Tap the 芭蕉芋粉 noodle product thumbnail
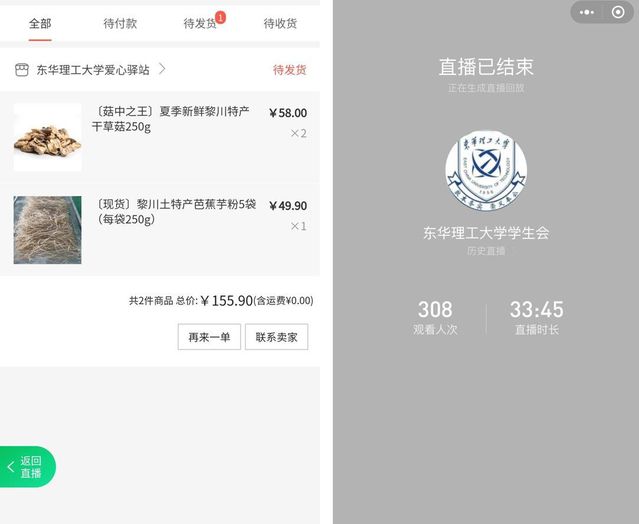Image resolution: width=639 pixels, height=524 pixels. click(x=47, y=229)
